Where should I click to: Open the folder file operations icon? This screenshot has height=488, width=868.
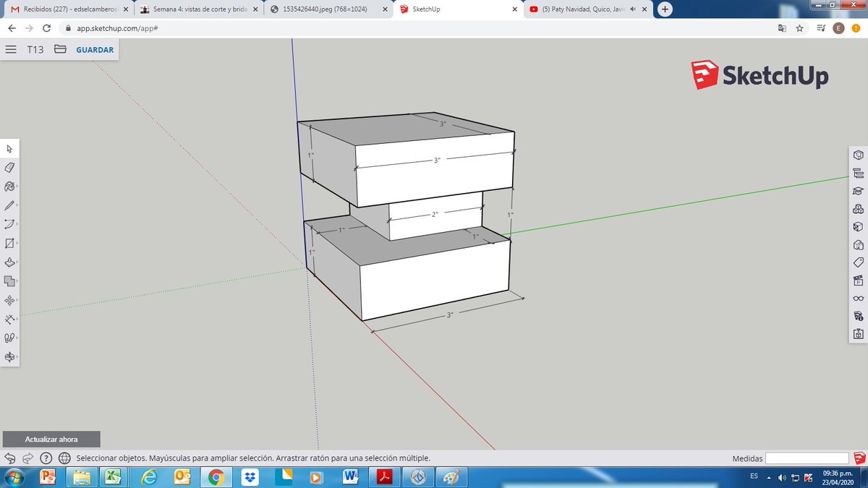click(x=60, y=50)
